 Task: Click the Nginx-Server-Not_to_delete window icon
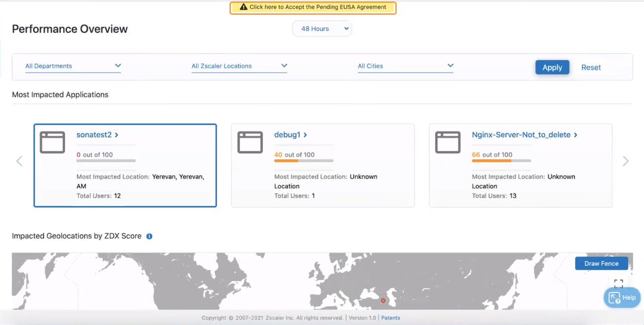(x=448, y=143)
